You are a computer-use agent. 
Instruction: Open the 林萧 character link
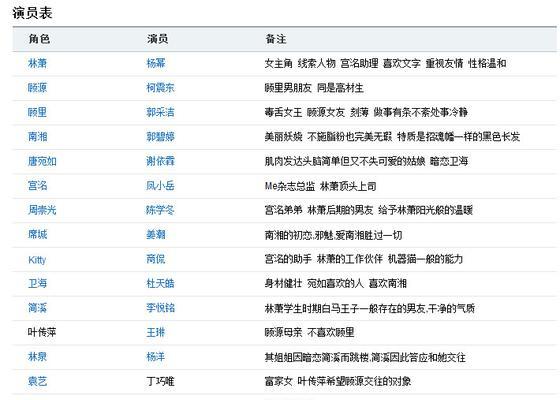tap(37, 64)
